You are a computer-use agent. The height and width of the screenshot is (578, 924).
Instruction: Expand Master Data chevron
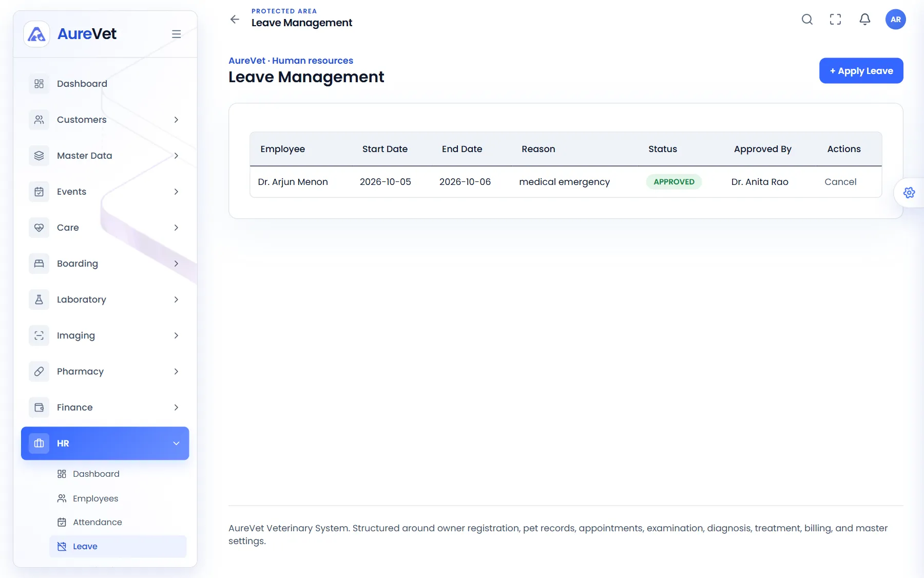coord(176,156)
